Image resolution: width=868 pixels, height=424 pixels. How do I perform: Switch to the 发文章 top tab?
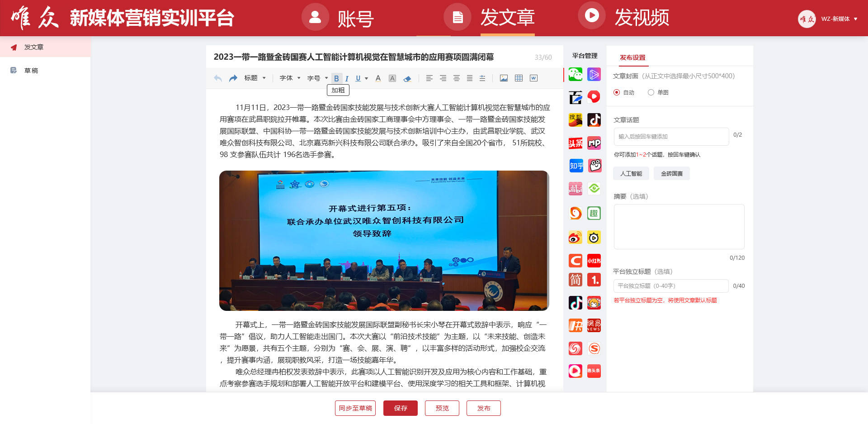click(489, 18)
